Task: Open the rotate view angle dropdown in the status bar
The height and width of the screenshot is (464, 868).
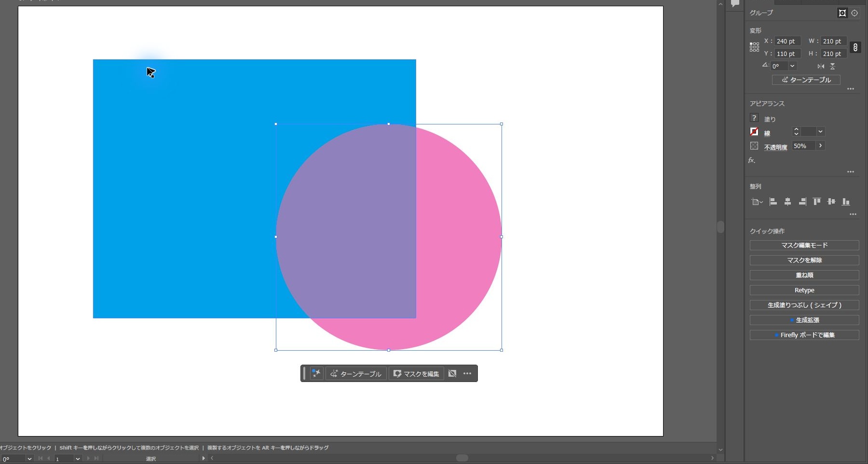Action: pyautogui.click(x=29, y=459)
